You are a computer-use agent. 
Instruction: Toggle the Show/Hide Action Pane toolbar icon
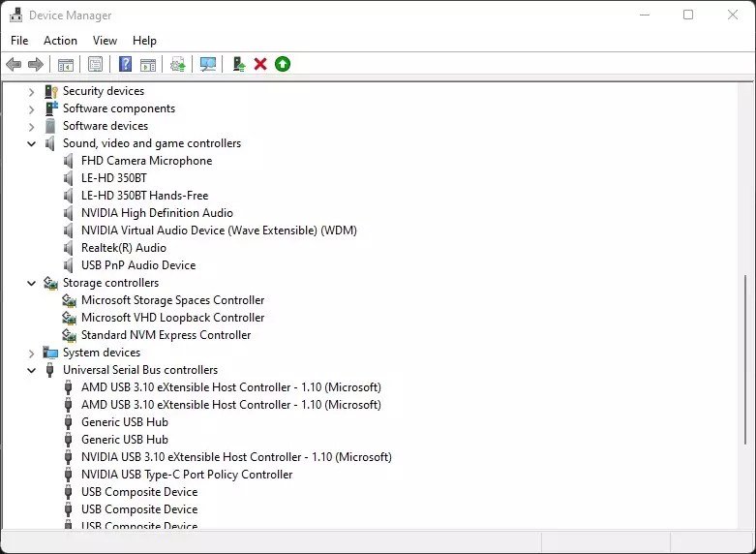point(148,64)
